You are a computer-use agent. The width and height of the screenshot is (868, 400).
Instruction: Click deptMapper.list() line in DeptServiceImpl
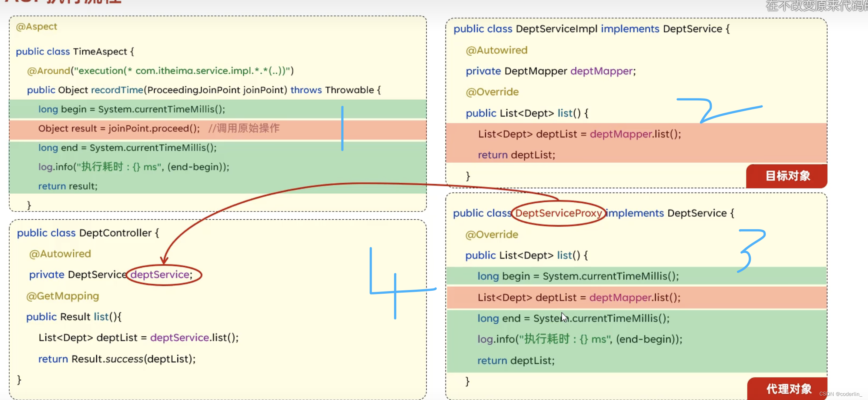[580, 134]
